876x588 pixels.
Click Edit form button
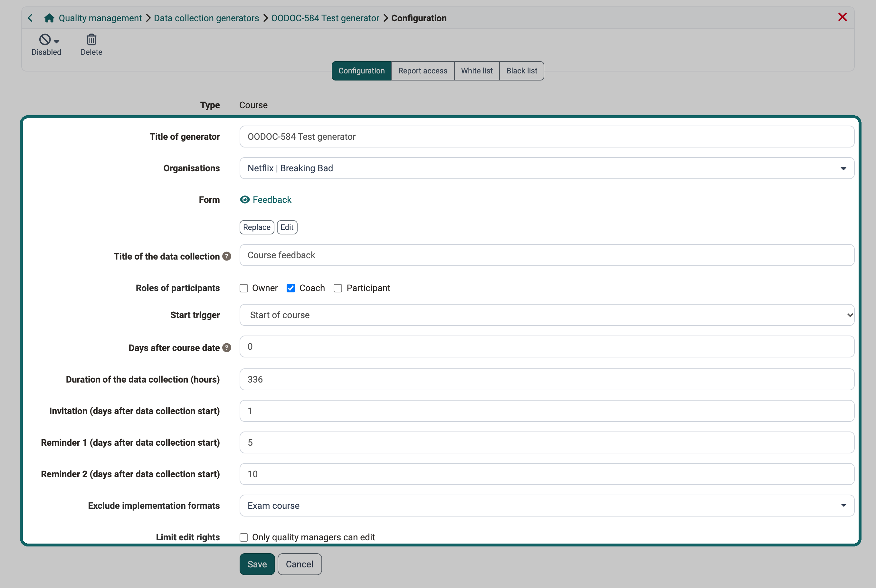pos(287,227)
